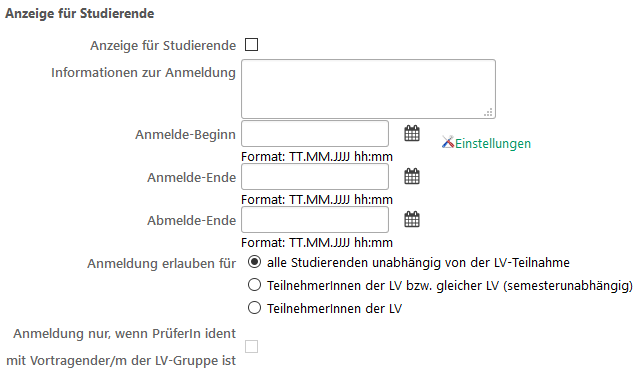Screen dimensions: 640x374
Task: Select alle Studierenden unabhängig von der LV-Teilnahme
Action: [x=254, y=262]
